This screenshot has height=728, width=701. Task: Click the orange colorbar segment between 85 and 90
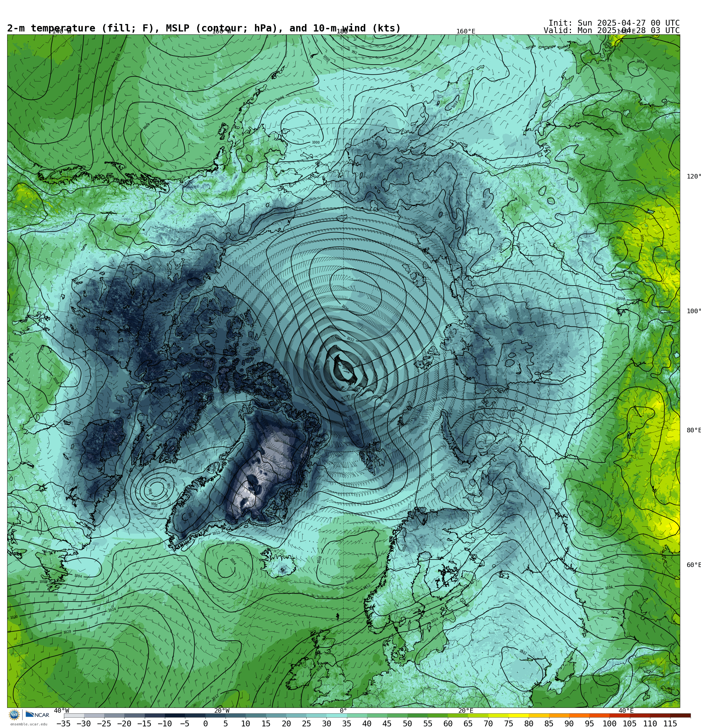(x=559, y=715)
